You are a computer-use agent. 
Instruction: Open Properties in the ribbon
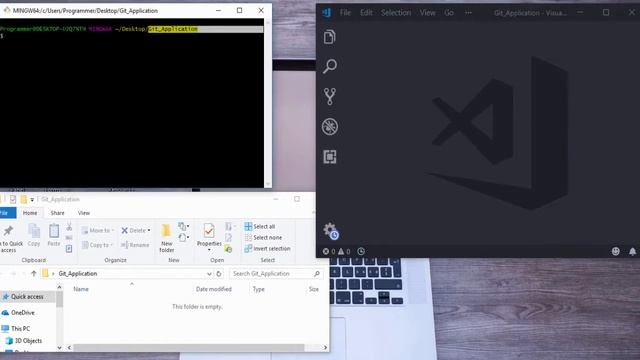[x=209, y=237]
